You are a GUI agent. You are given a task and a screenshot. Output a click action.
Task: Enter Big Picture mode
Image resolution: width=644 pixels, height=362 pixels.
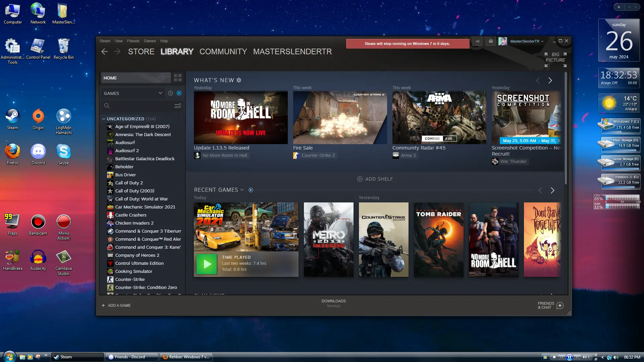(x=555, y=60)
